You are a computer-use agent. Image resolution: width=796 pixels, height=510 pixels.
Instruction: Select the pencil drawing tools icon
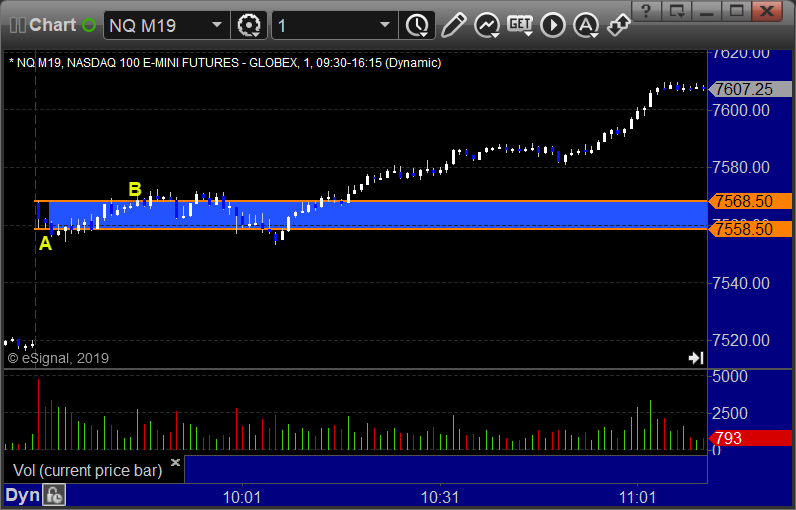coord(454,25)
